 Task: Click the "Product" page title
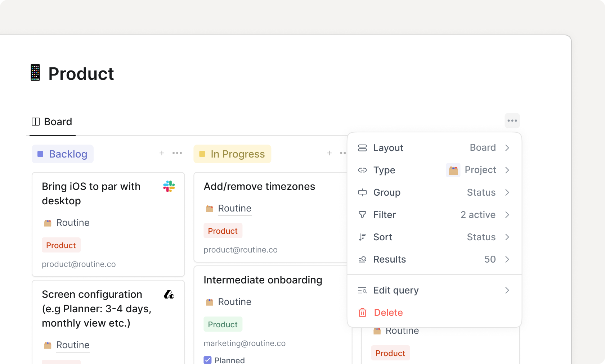click(81, 74)
